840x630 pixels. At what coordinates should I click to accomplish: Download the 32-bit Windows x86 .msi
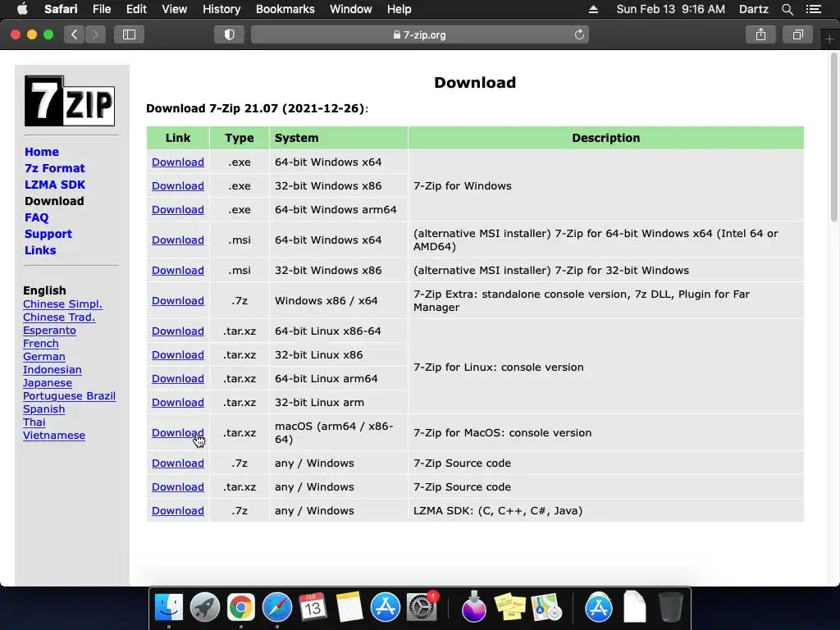click(x=177, y=270)
